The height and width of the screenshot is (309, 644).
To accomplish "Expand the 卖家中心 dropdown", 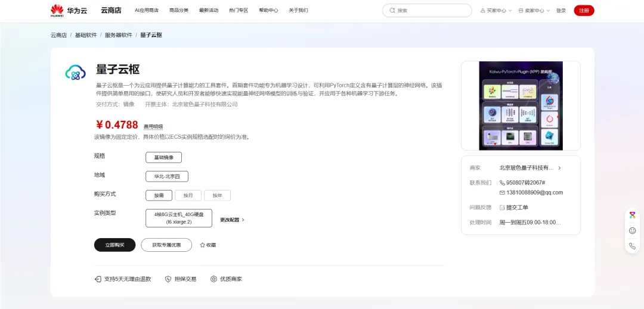I will tap(534, 10).
